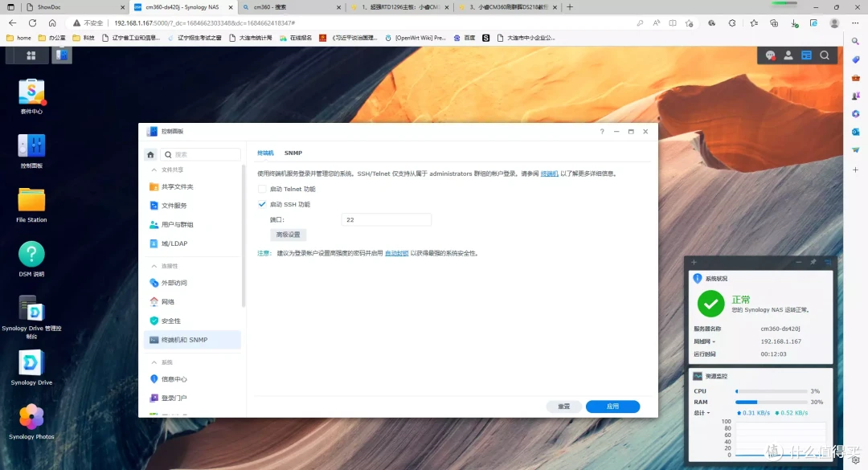Pin the widget panel

[813, 263]
